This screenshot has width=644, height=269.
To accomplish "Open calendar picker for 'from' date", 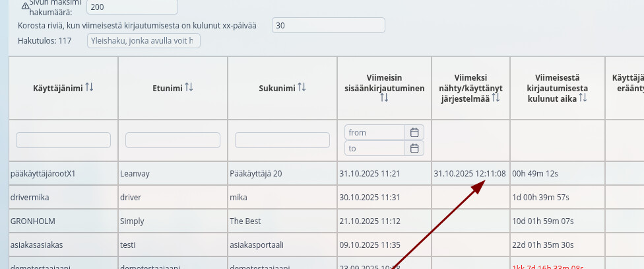I will point(414,132).
